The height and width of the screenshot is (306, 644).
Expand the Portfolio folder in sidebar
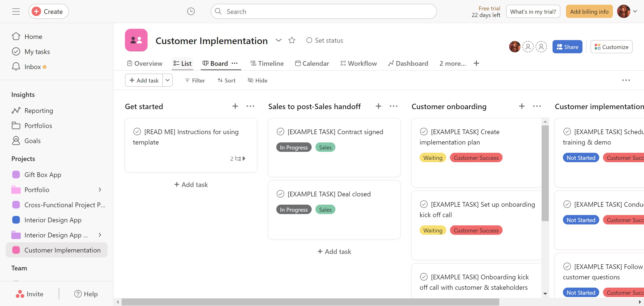click(100, 190)
